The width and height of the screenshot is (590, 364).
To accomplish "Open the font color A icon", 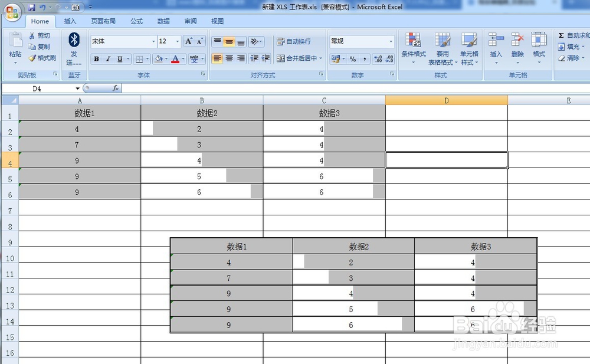I will click(176, 59).
